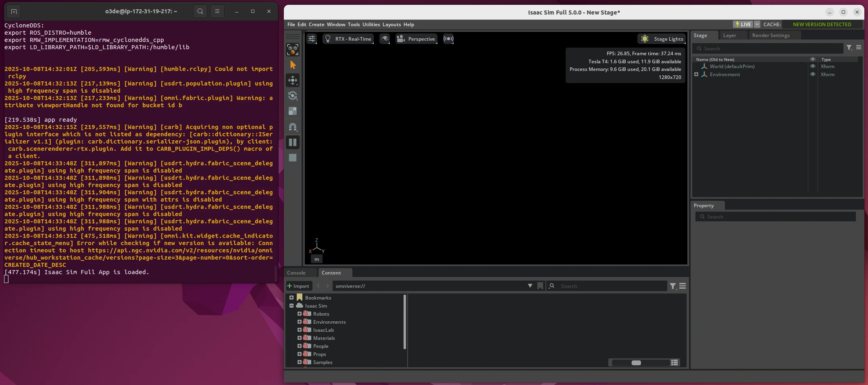
Task: Open the Stage Lights button
Action: point(662,39)
